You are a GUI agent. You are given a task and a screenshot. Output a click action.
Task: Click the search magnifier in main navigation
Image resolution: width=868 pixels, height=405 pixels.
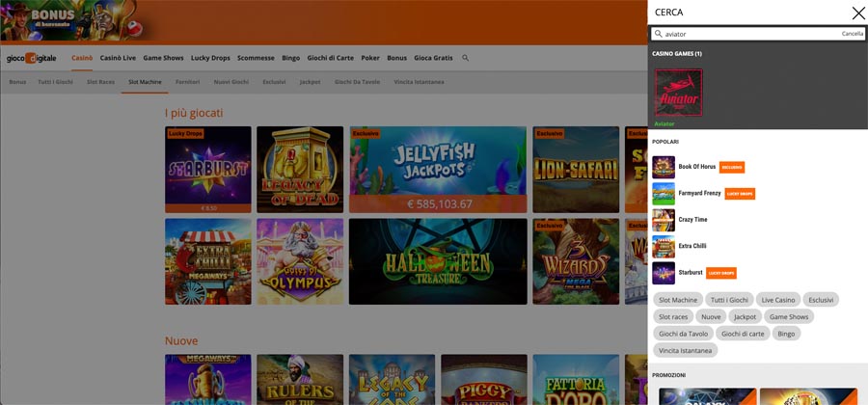pos(465,58)
